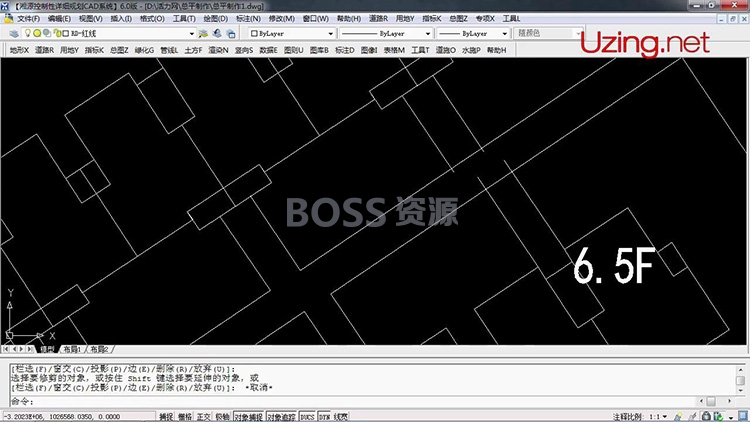Toggle 对象追踪 object tracking
The image size is (750, 422).
[282, 417]
